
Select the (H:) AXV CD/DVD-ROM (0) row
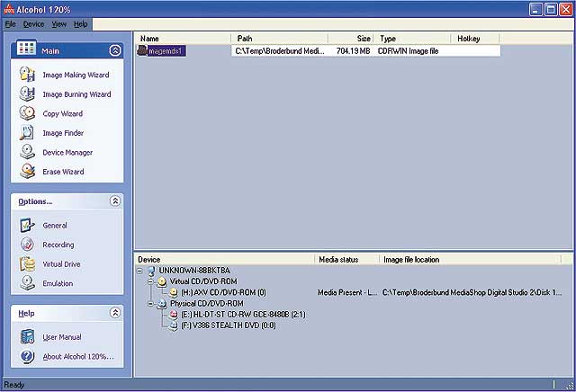point(223,292)
